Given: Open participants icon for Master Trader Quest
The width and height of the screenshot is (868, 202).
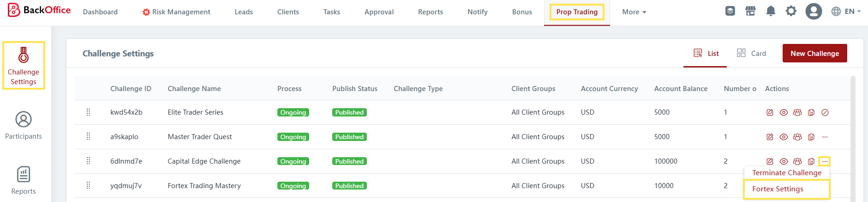Looking at the screenshot, I should click(797, 137).
